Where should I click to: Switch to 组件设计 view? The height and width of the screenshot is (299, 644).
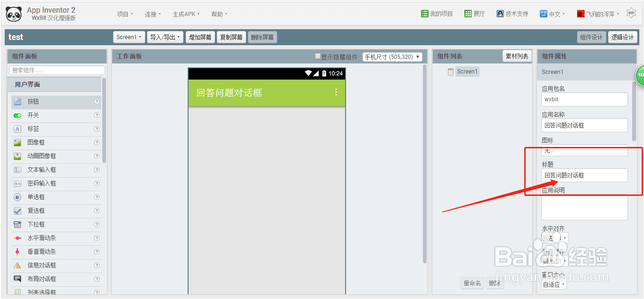click(x=591, y=37)
